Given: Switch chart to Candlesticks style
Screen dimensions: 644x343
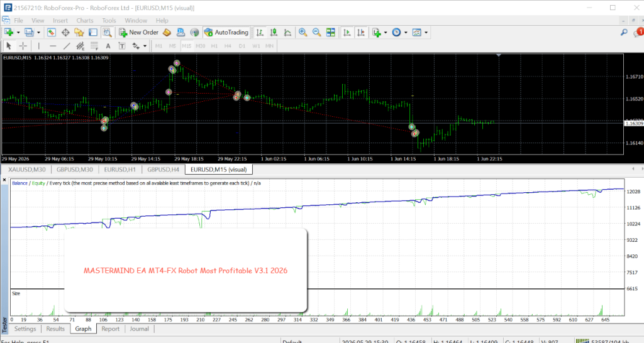Looking at the screenshot, I should [x=274, y=33].
